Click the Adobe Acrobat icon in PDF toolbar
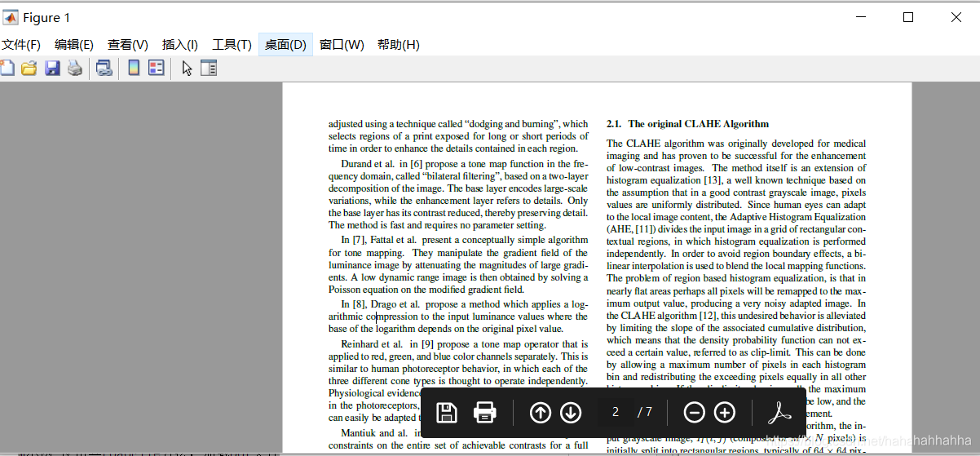980x456 pixels. [x=780, y=413]
